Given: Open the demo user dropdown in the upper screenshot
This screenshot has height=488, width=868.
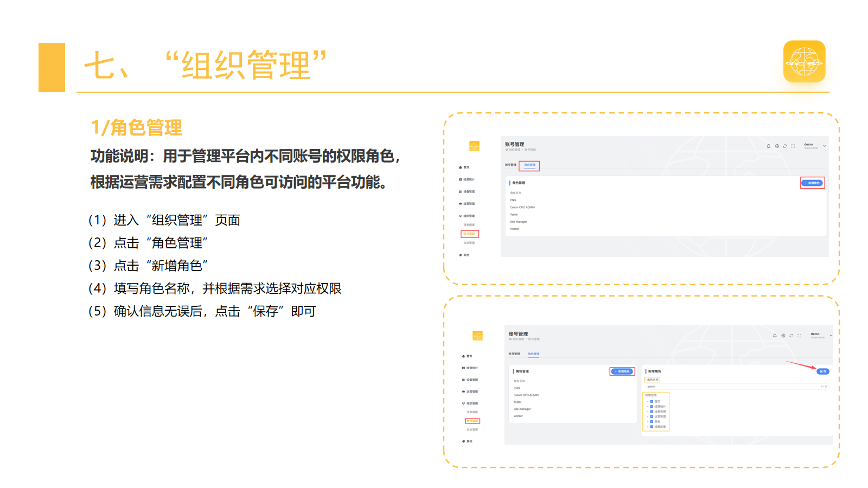Looking at the screenshot, I should [814, 146].
